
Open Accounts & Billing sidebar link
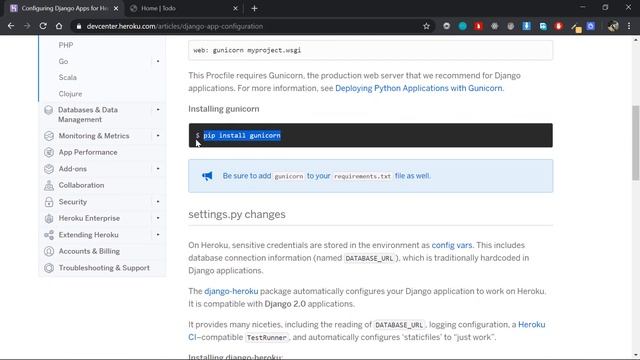pyautogui.click(x=89, y=251)
